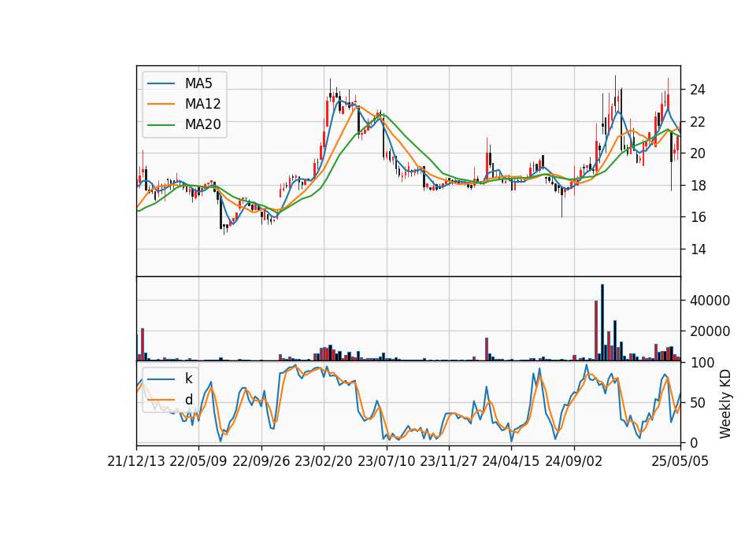This screenshot has height=543, width=756.
Task: Click the MA12 legend entry
Action: 183,104
